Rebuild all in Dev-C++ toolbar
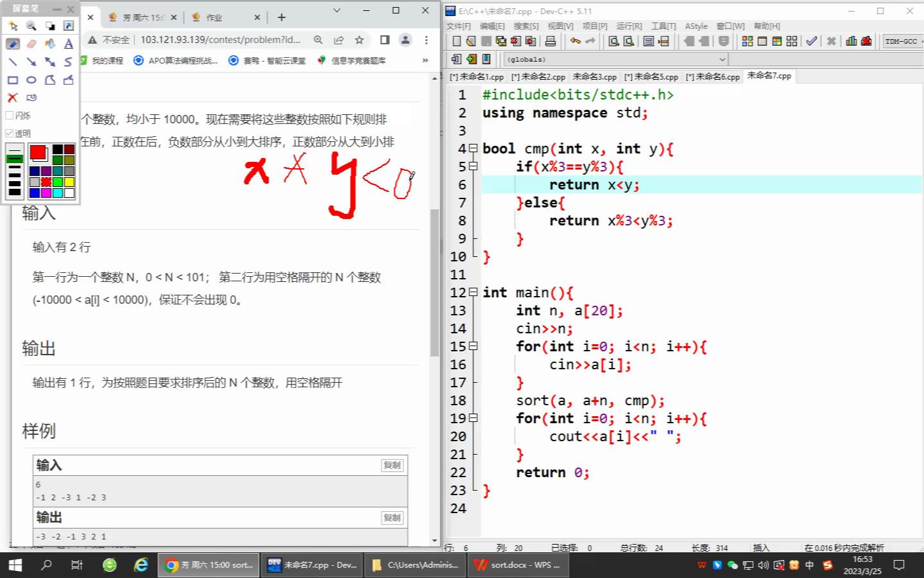The height and width of the screenshot is (578, 924). pos(792,41)
